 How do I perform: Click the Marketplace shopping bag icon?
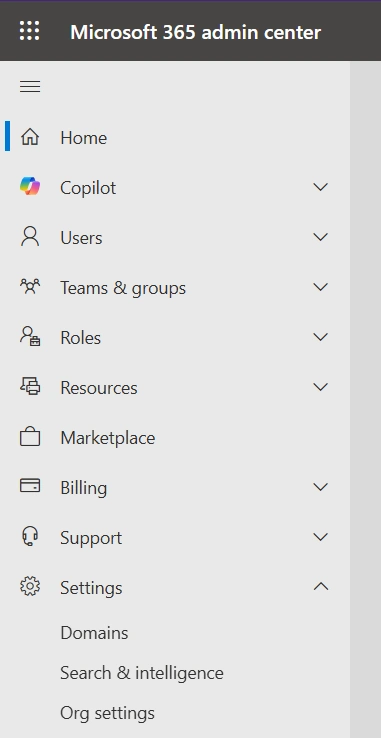tap(30, 437)
